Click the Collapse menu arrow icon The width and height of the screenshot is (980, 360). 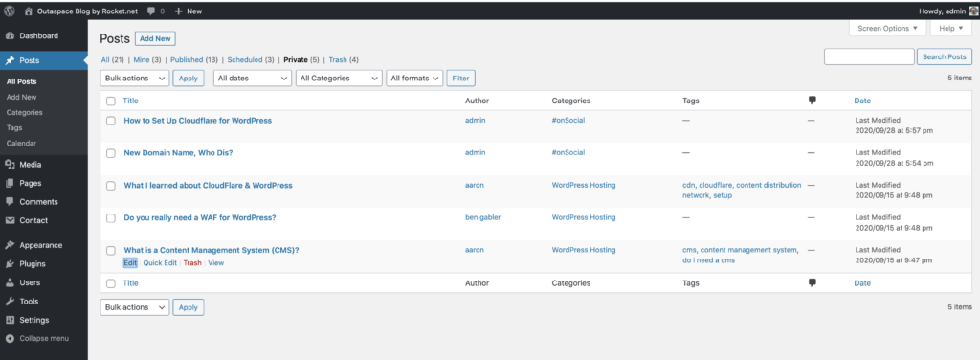[x=10, y=339]
